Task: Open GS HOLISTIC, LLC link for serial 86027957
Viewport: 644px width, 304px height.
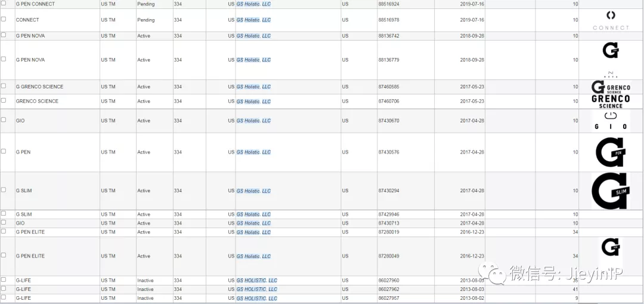Action: (x=256, y=298)
